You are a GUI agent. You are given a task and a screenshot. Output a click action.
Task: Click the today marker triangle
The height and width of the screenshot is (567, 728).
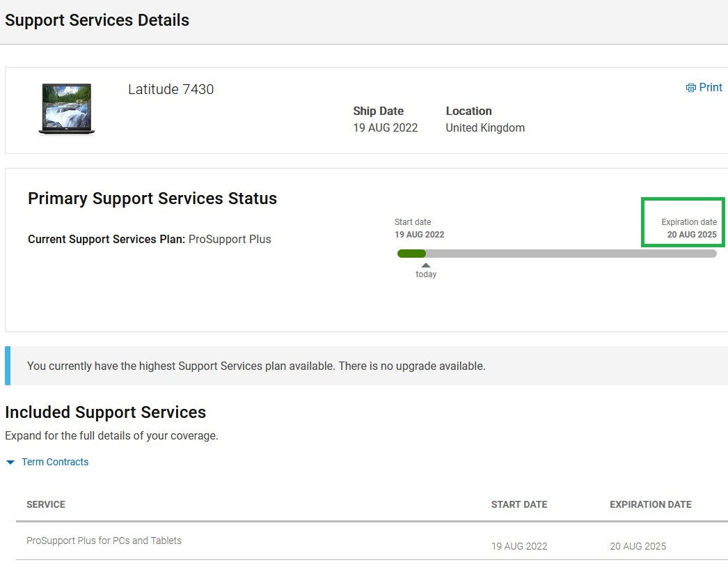pyautogui.click(x=426, y=265)
